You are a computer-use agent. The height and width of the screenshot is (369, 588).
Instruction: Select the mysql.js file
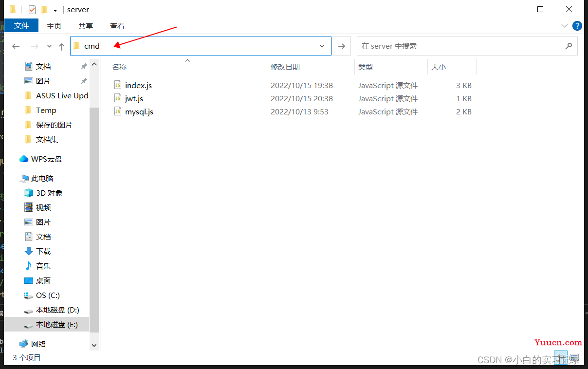click(139, 111)
